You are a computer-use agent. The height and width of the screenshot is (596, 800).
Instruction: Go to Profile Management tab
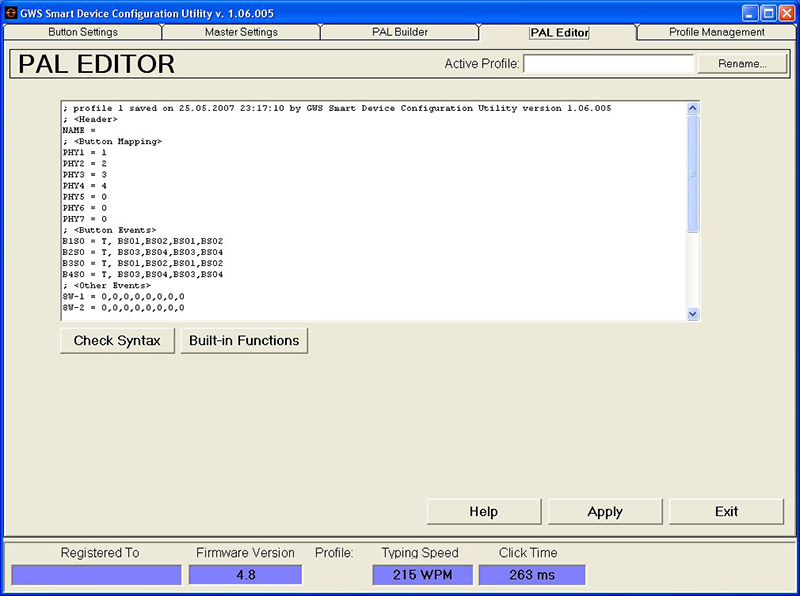716,32
